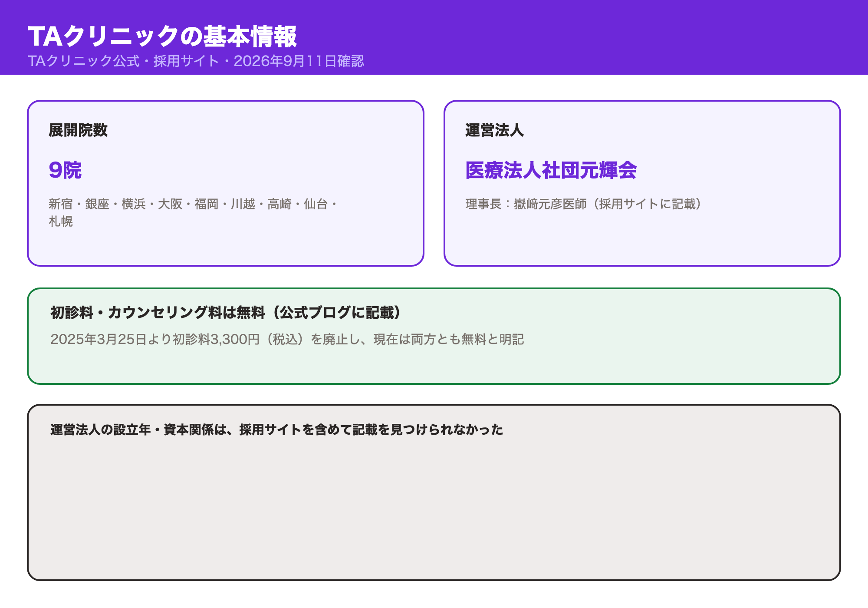Select the purple 9院 value
Image resolution: width=868 pixels, height=608 pixels.
(x=65, y=170)
